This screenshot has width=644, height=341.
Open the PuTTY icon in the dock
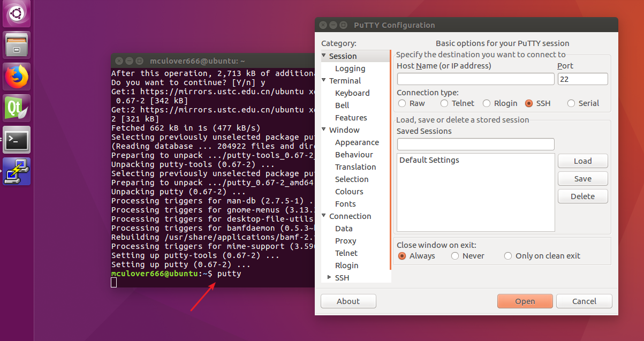(16, 171)
